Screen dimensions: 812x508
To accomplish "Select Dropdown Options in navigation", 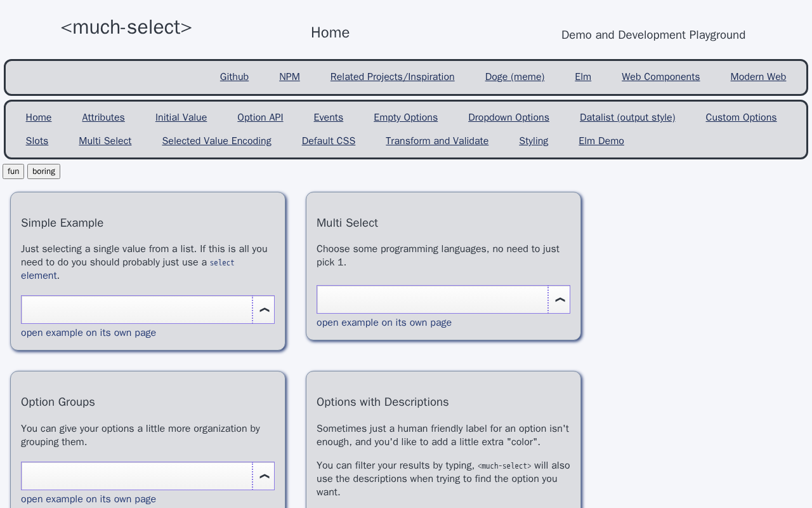I will (509, 117).
